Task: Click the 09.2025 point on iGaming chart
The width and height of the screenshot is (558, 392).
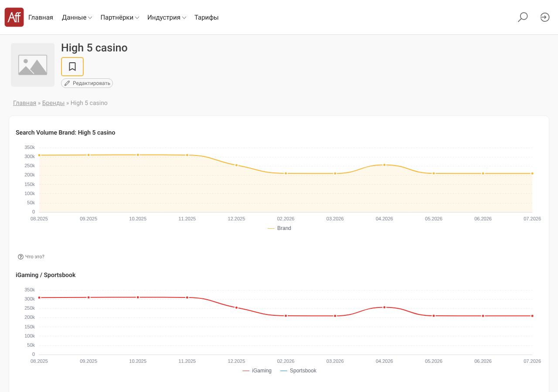Action: pos(88,297)
